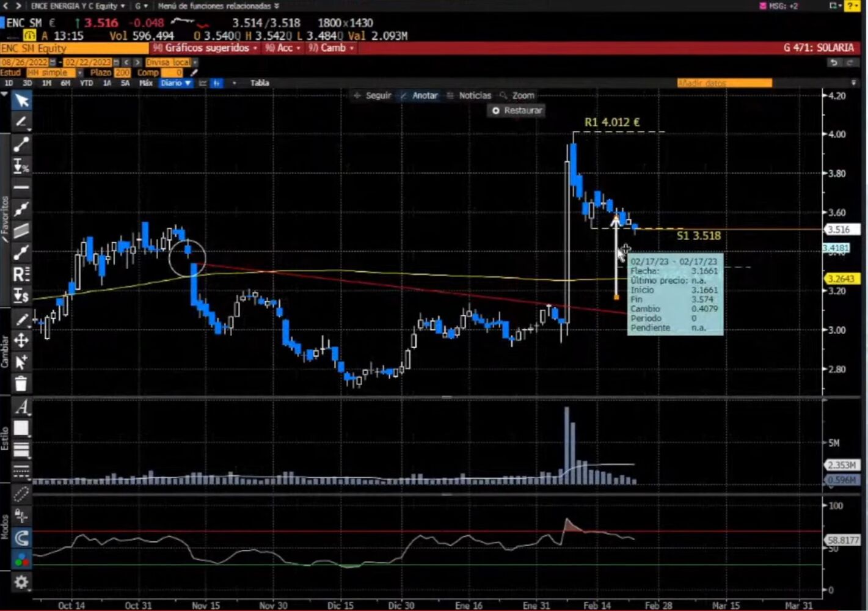
Task: Select the trend line drawing tool
Action: [21, 144]
